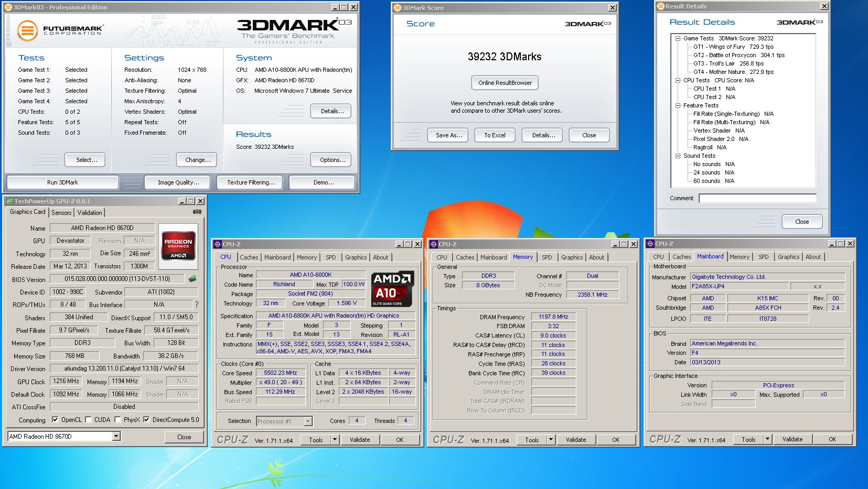
Task: Click the Details... button in Score window
Action: (x=543, y=135)
